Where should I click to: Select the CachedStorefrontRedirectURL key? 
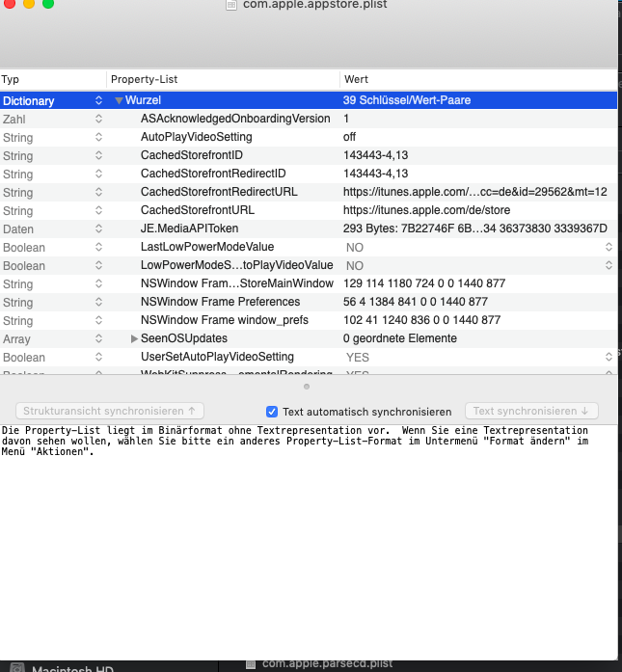tap(219, 192)
